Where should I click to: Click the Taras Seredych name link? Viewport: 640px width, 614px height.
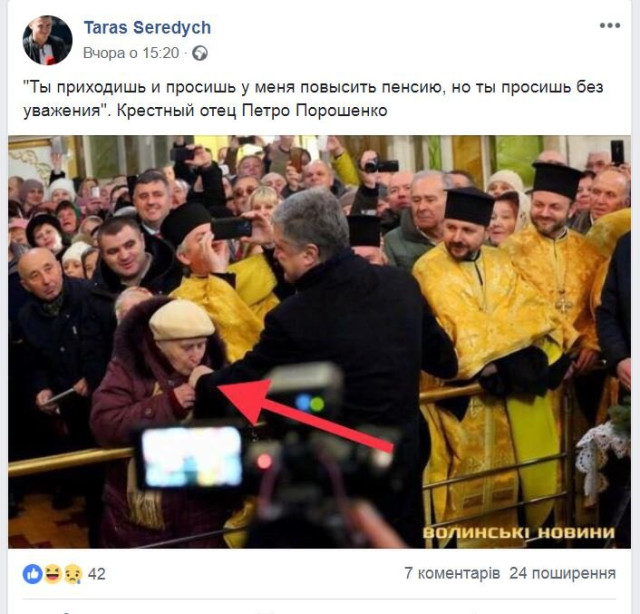point(147,28)
